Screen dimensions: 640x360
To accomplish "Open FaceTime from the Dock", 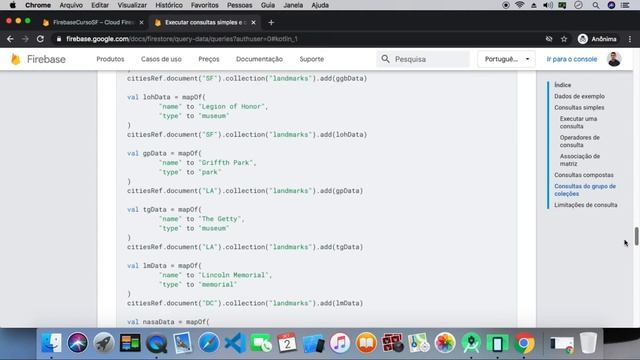I will [261, 342].
